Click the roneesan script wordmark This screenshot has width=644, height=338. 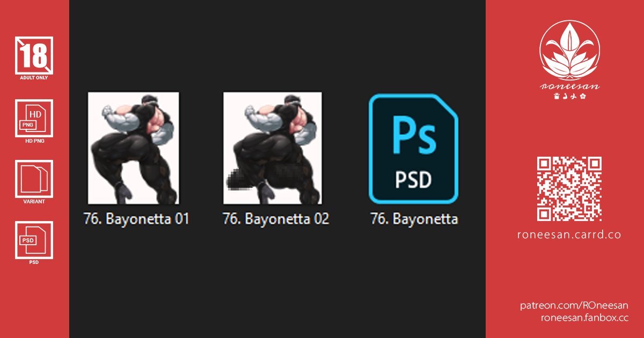(x=569, y=87)
